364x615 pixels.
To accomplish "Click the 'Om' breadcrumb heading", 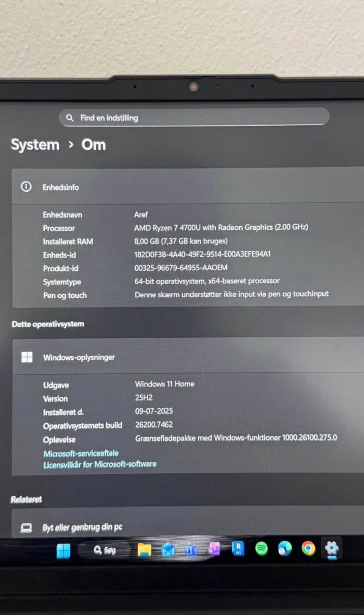I will pos(93,145).
